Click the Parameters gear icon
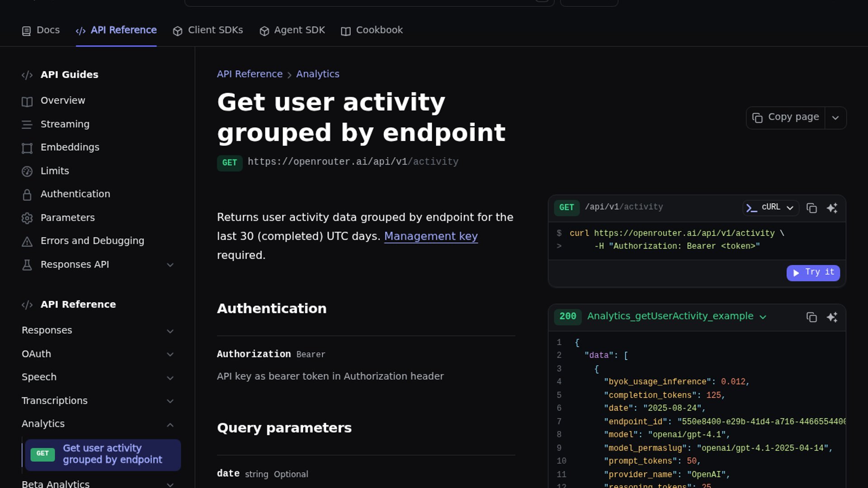Screen dimensions: 868x488 pos(27,218)
